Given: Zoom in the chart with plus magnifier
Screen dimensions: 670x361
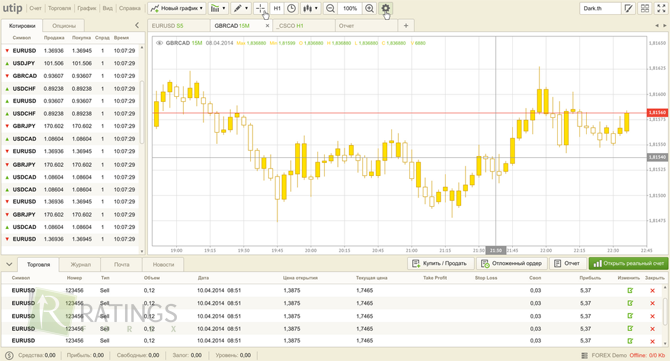Looking at the screenshot, I should point(370,8).
